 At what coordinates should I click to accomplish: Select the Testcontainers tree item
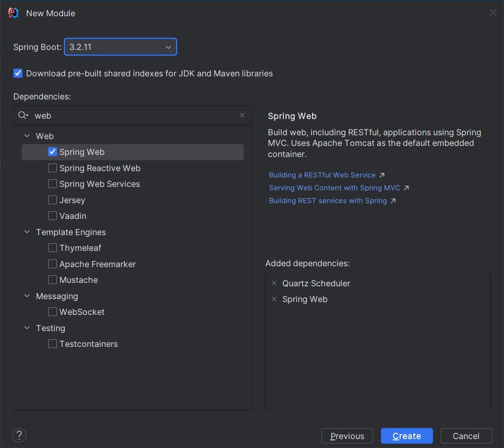click(x=88, y=344)
